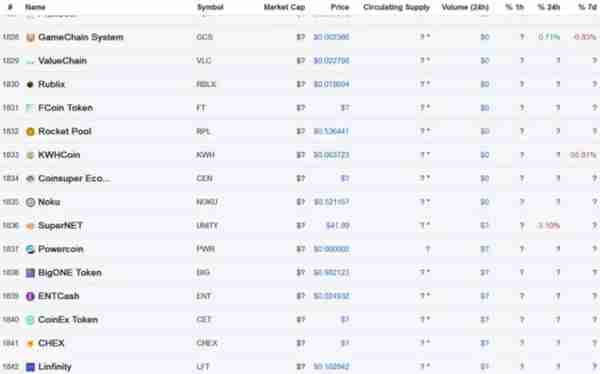The width and height of the screenshot is (600, 374).
Task: Sort by Volume (24h) column header
Action: (465, 7)
